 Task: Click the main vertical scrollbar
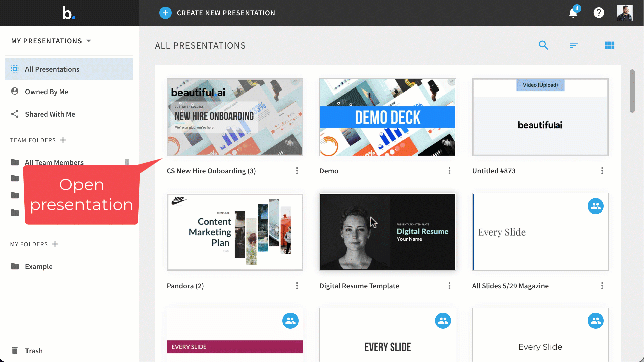632,91
